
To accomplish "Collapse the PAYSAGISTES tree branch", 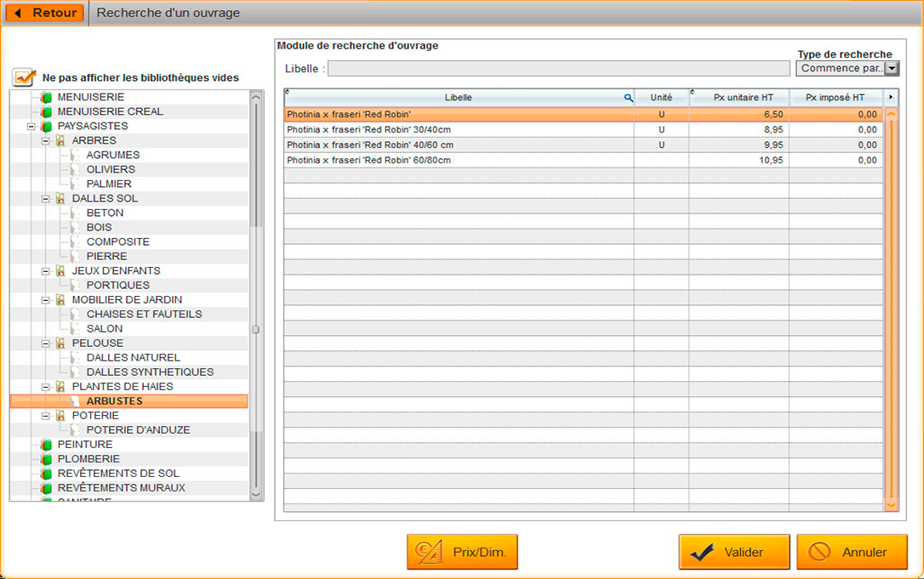I will [x=31, y=126].
